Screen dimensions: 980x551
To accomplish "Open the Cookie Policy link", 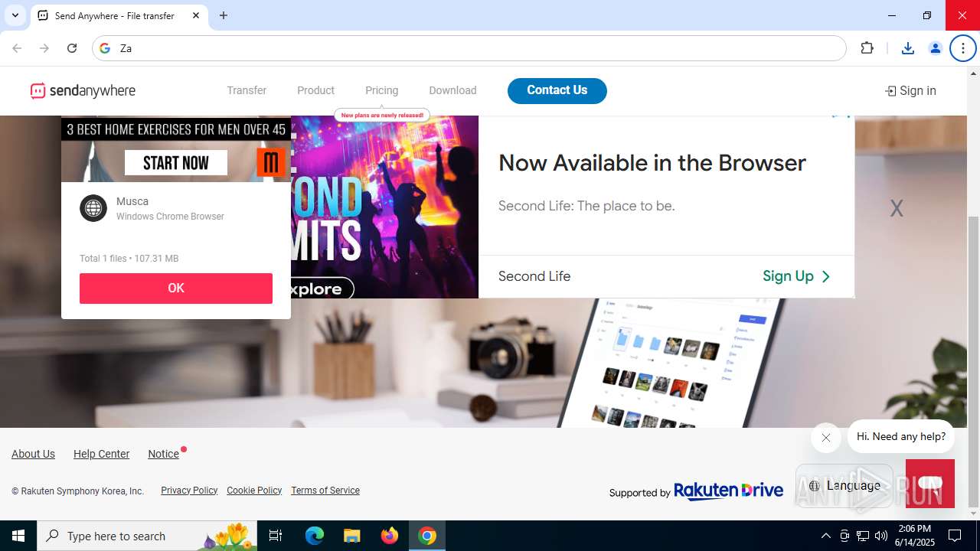I will coord(254,491).
